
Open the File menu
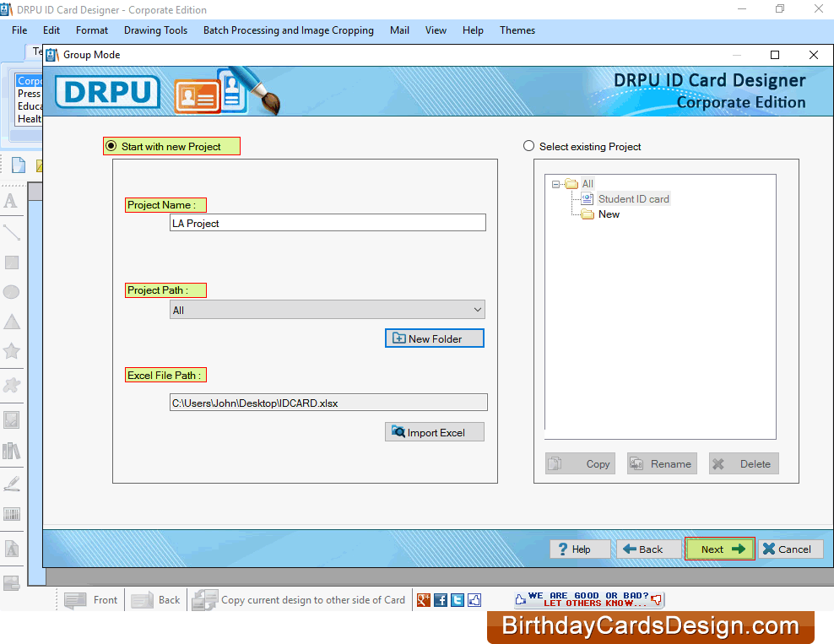point(19,30)
